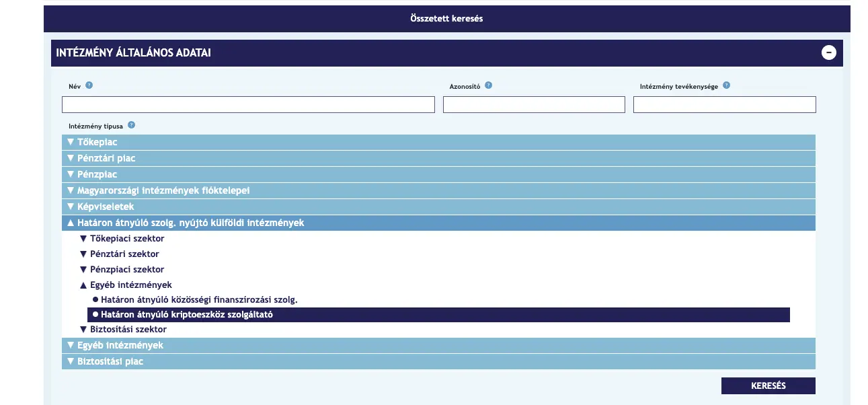Click help icon beside Intézmény típusa
This screenshot has height=405, width=868.
pos(131,125)
